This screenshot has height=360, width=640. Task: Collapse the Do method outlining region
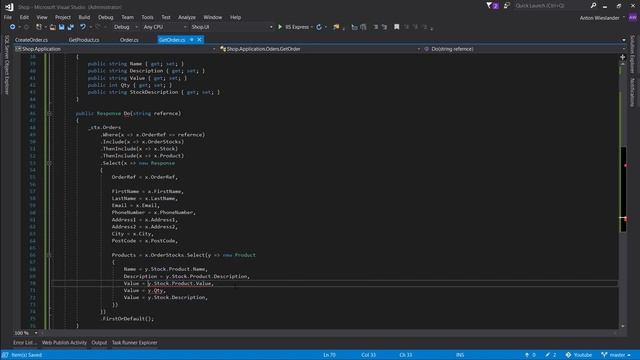pos(49,113)
